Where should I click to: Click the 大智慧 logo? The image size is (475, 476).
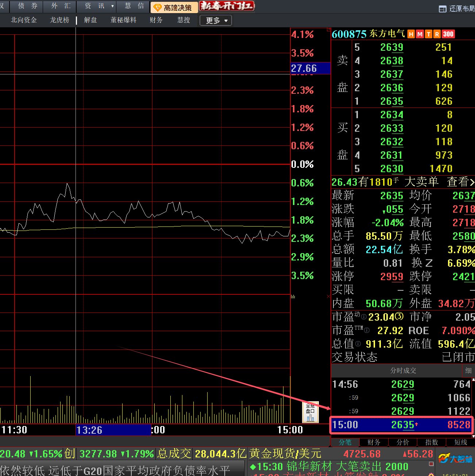pos(455,458)
